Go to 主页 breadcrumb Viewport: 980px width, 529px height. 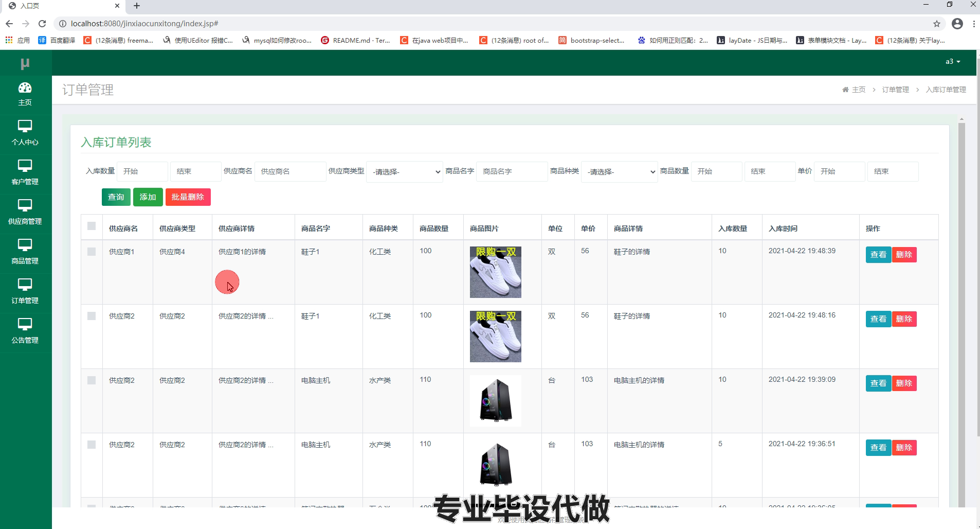point(854,90)
